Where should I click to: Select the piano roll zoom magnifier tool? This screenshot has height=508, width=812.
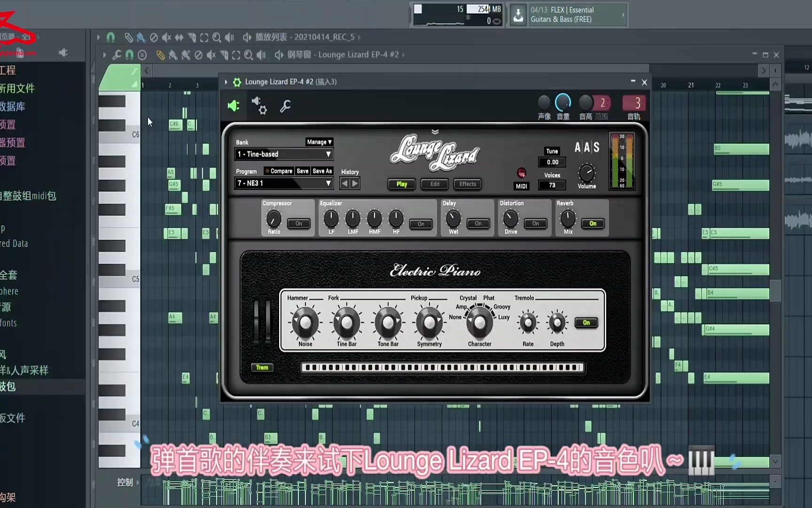tap(249, 55)
